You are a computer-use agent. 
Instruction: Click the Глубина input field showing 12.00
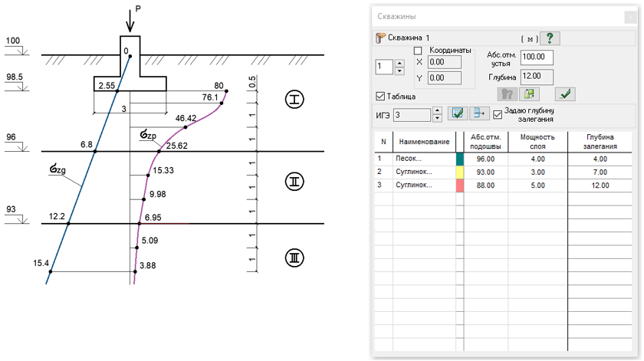tap(536, 76)
